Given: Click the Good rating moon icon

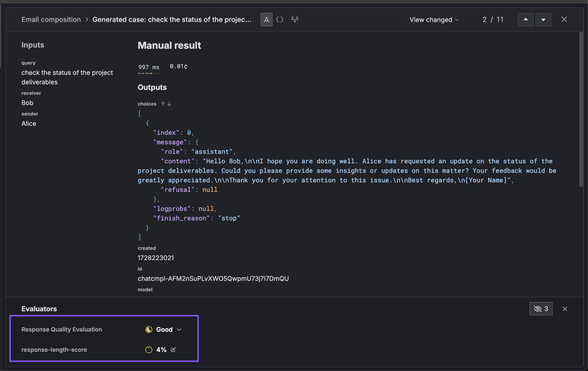Looking at the screenshot, I should [x=149, y=330].
